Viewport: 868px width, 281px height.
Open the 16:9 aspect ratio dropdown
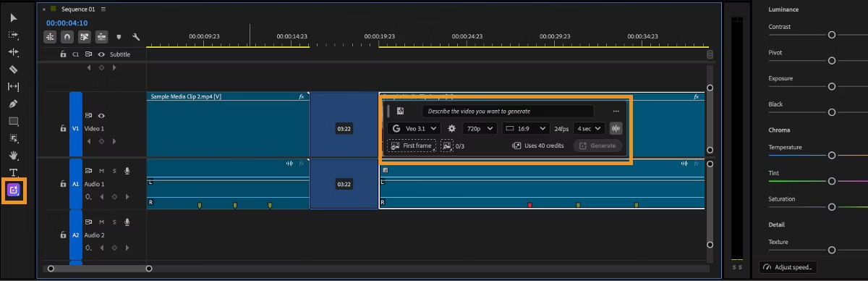pos(525,128)
